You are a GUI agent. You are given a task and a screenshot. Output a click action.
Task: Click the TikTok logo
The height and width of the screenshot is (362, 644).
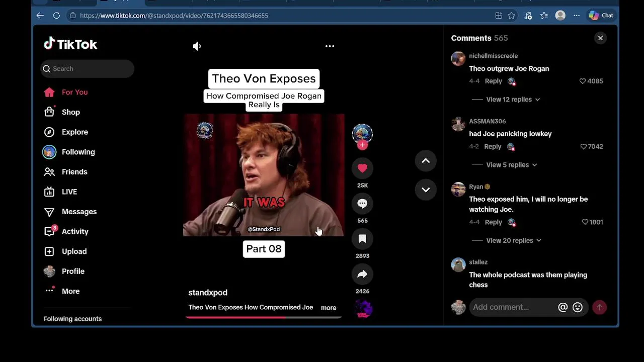70,44
